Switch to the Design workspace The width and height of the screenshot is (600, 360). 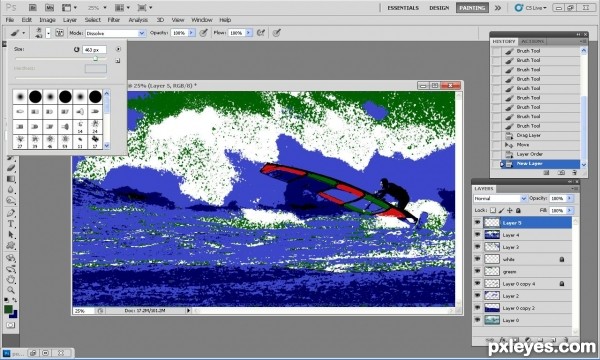(439, 8)
